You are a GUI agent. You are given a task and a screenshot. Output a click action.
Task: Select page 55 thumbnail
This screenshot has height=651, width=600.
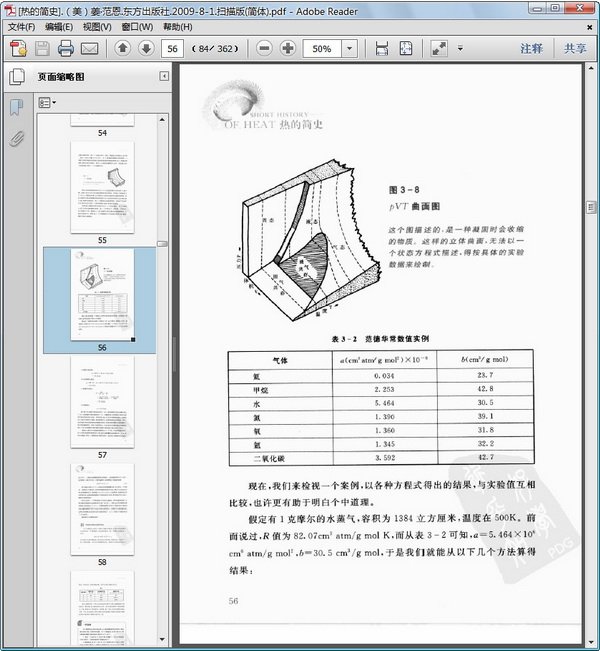pos(102,188)
